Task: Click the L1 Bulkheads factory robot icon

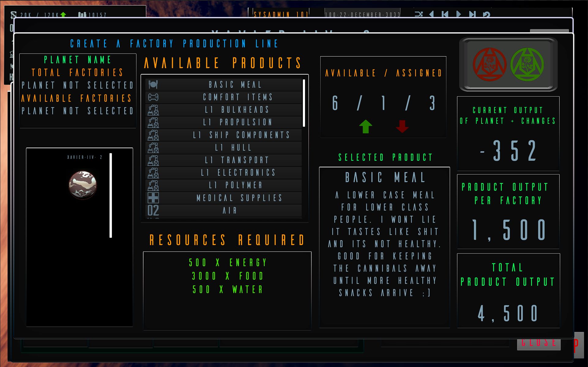Action: click(153, 110)
